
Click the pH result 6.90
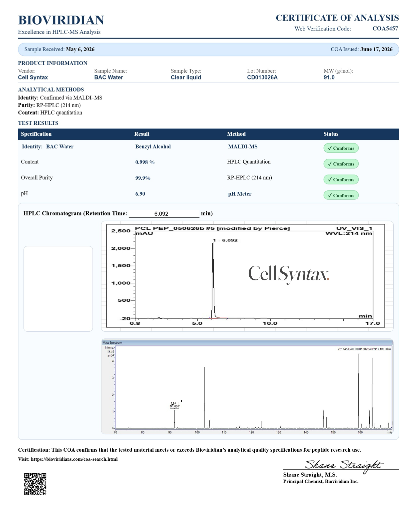click(x=140, y=194)
